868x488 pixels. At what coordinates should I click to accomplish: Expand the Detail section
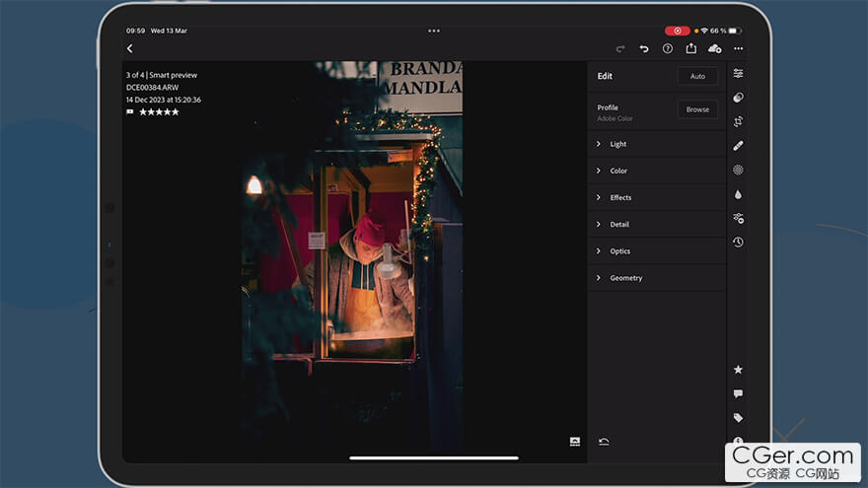coord(657,224)
